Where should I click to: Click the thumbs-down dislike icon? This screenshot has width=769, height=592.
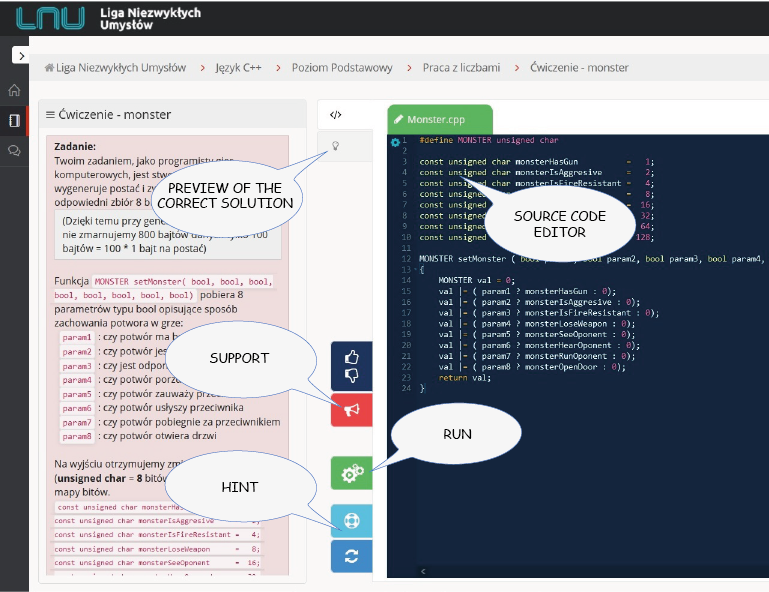tap(352, 376)
